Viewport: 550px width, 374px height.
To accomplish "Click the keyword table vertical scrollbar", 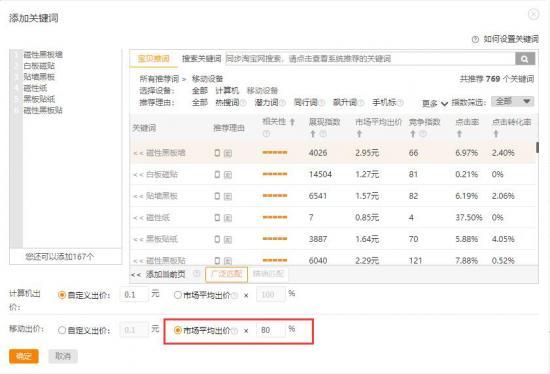I will [x=537, y=147].
